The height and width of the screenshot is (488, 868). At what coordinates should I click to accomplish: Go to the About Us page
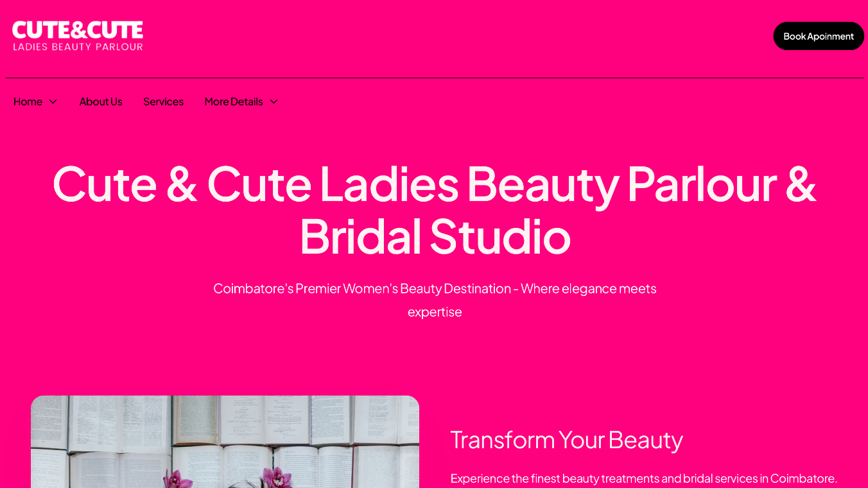point(101,101)
